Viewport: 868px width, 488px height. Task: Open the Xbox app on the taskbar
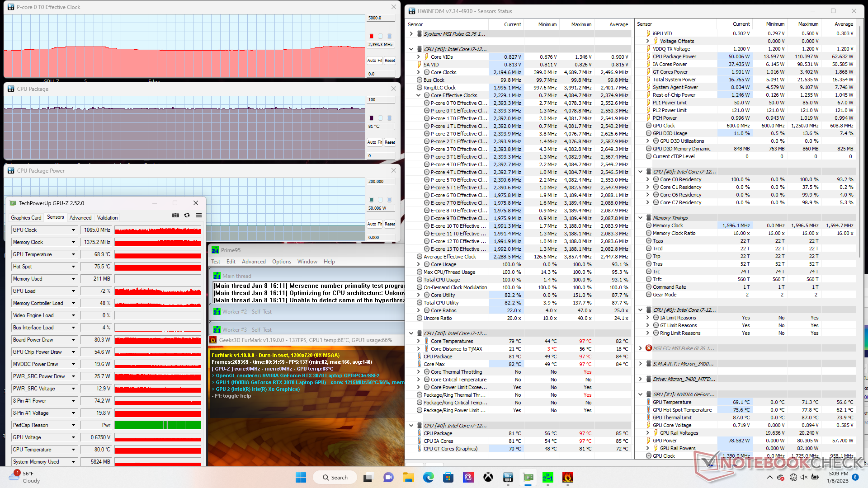coord(488,477)
